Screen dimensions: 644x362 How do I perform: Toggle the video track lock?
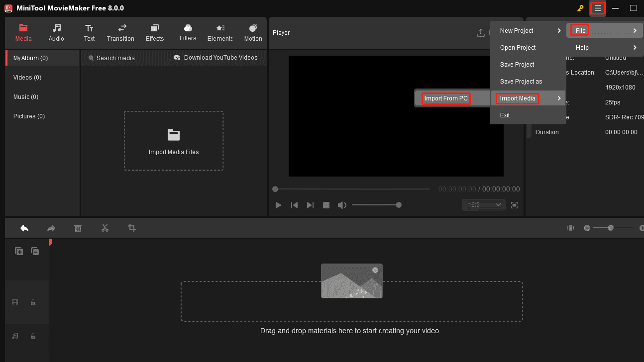33,302
